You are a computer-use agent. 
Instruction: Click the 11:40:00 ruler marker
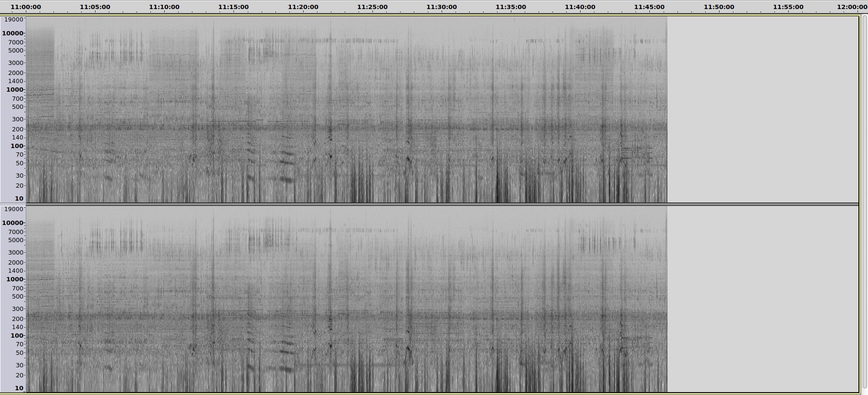[x=580, y=7]
